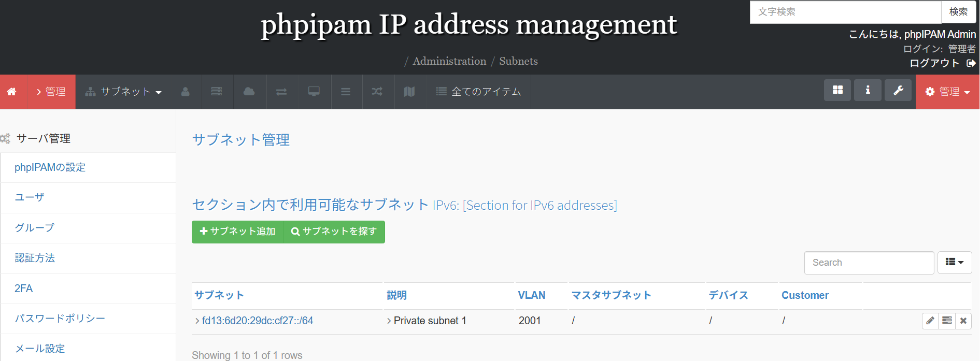Open the cloud icon in the navbar
The width and height of the screenshot is (980, 361).
(249, 92)
